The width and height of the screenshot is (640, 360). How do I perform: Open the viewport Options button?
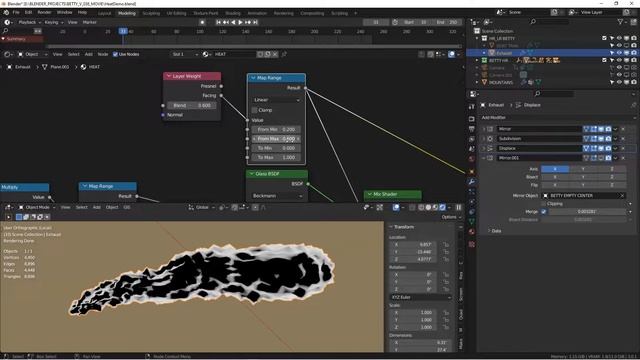(451, 217)
